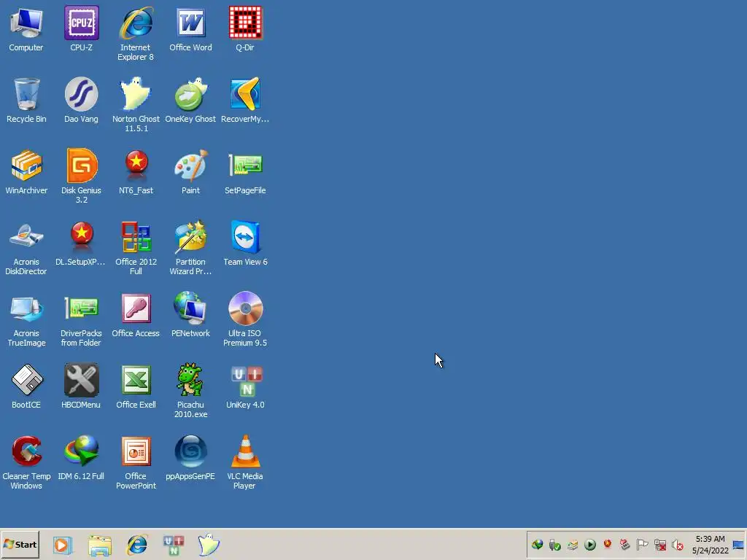Select Disk Genius 3.2 icon
The width and height of the screenshot is (747, 560).
82,176
